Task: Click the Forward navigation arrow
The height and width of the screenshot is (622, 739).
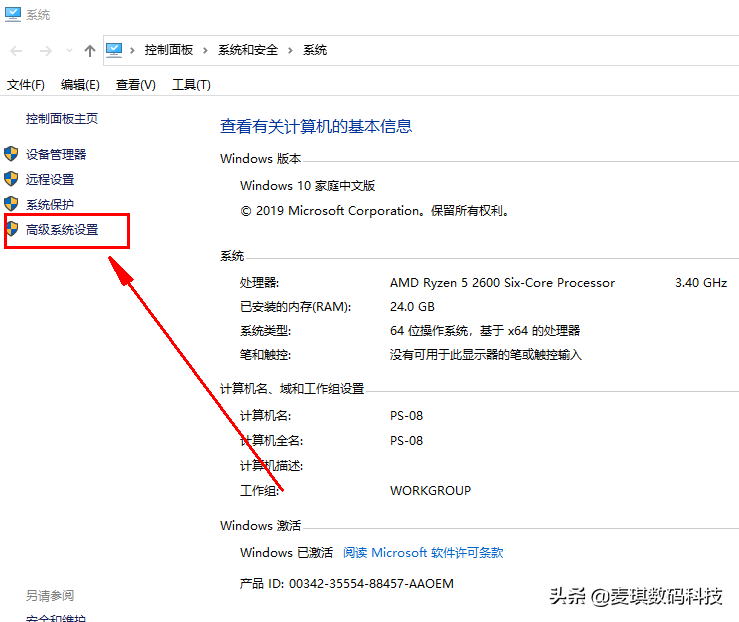Action: 46,50
